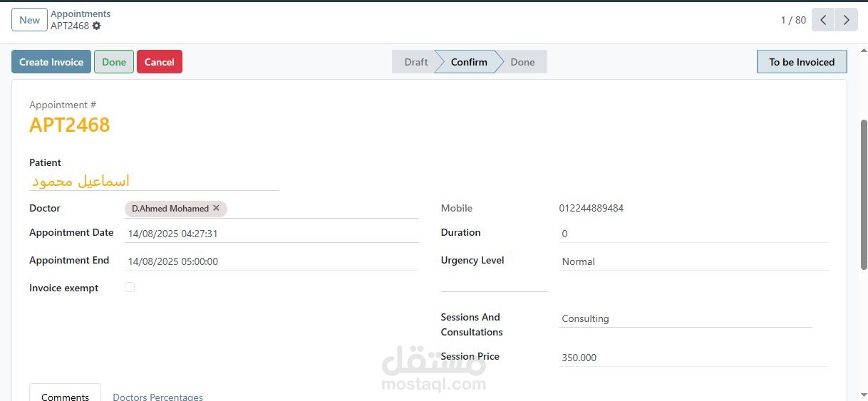
Task: Click the Appointment End field
Action: point(271,261)
